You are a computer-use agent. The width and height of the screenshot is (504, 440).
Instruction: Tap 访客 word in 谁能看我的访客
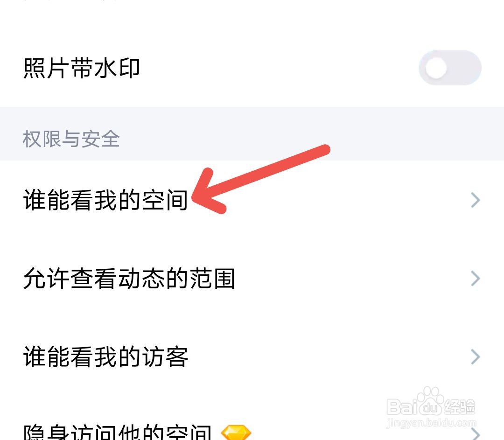[x=165, y=357]
